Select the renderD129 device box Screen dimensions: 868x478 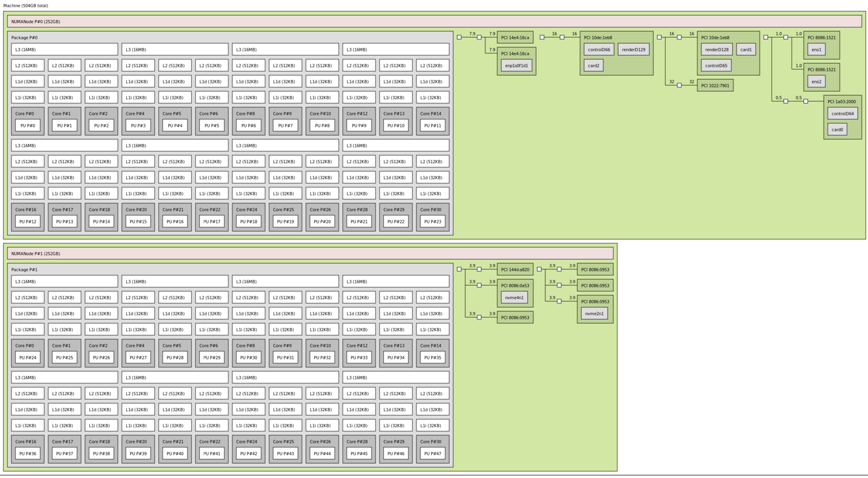point(633,50)
